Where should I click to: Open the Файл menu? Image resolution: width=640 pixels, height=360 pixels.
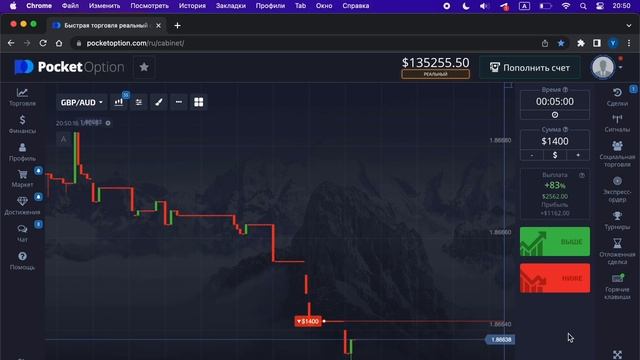point(70,6)
